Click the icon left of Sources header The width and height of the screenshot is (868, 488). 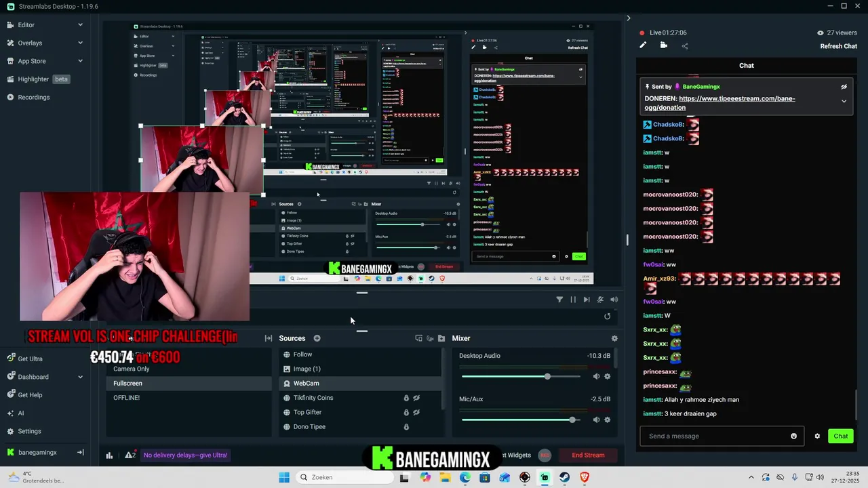pos(269,338)
